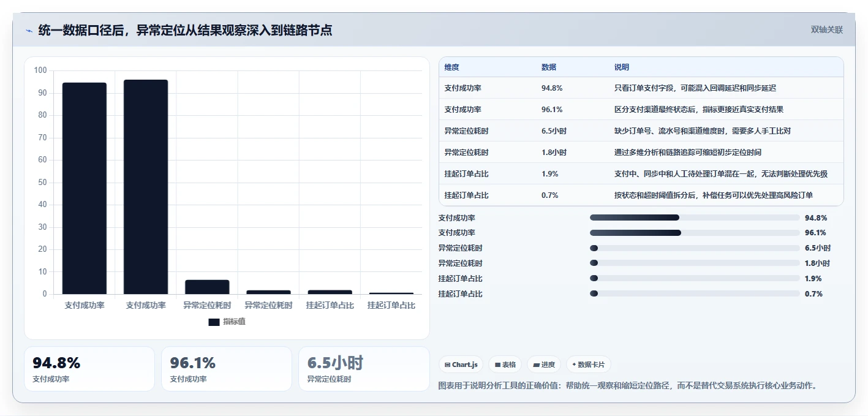Click the 维度 table column header
868x416 pixels.
pyautogui.click(x=452, y=67)
